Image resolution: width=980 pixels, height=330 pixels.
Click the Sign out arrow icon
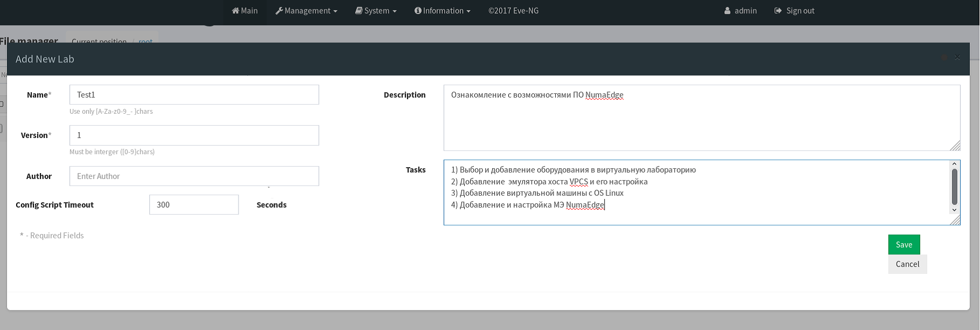778,11
